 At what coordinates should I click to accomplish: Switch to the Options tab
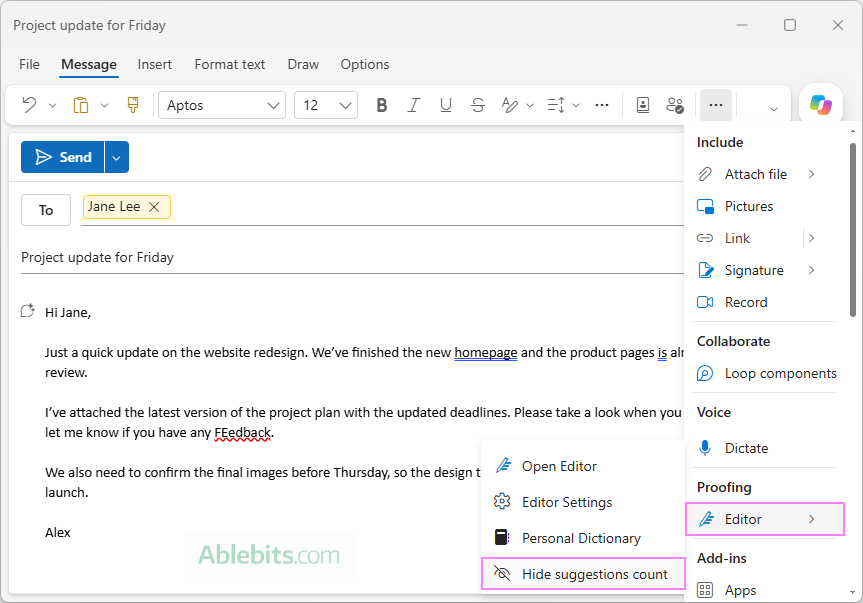click(x=365, y=64)
